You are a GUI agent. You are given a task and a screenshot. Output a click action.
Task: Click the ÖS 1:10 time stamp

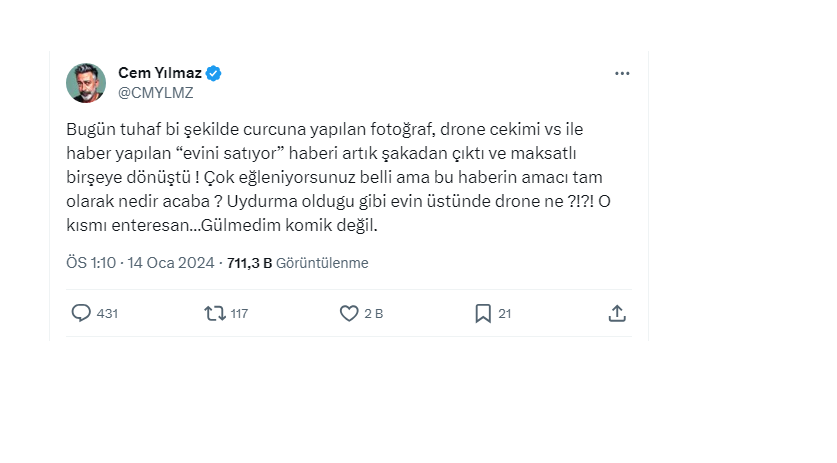point(90,263)
